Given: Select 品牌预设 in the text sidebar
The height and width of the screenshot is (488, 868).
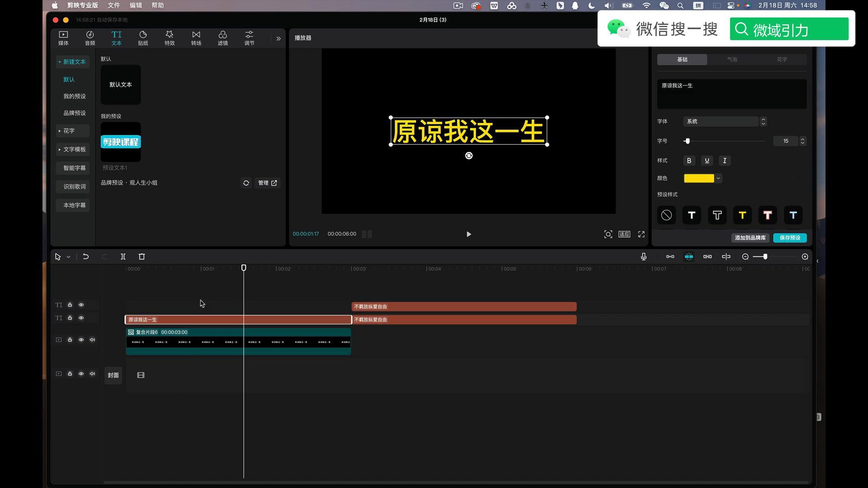Looking at the screenshot, I should (75, 113).
